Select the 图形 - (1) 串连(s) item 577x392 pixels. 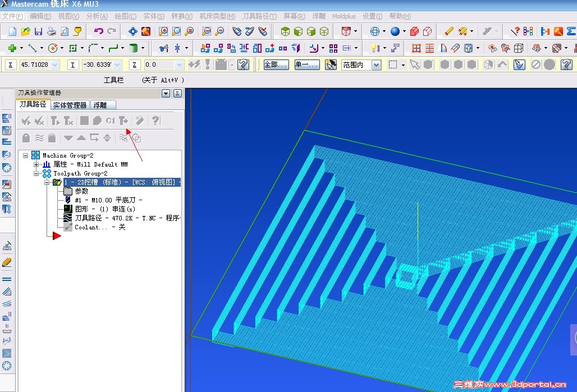[x=106, y=209]
